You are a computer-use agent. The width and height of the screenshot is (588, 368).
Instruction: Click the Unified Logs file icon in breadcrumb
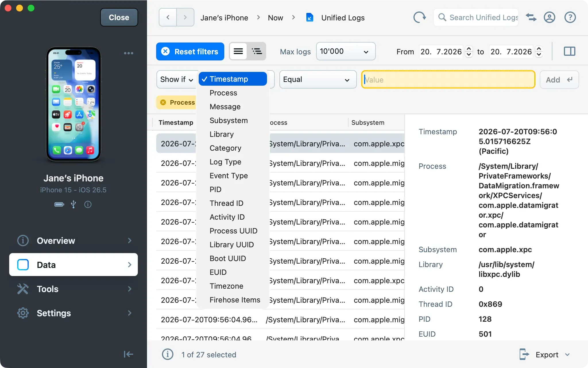310,18
